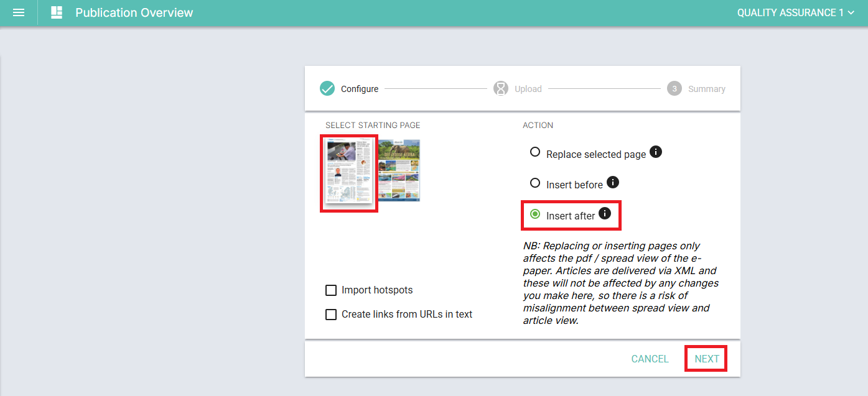This screenshot has height=396, width=868.
Task: Show info for Insert after option
Action: coord(605,214)
